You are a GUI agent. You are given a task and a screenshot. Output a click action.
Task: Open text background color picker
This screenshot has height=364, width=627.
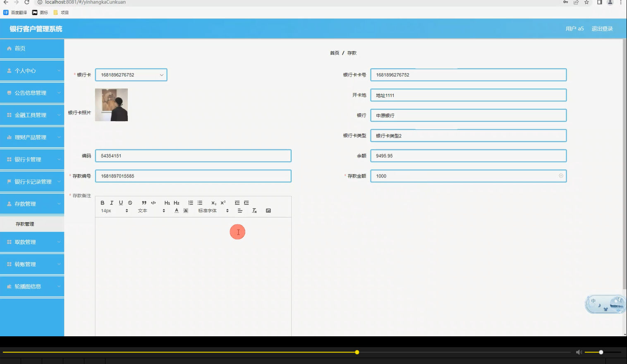[x=186, y=211]
